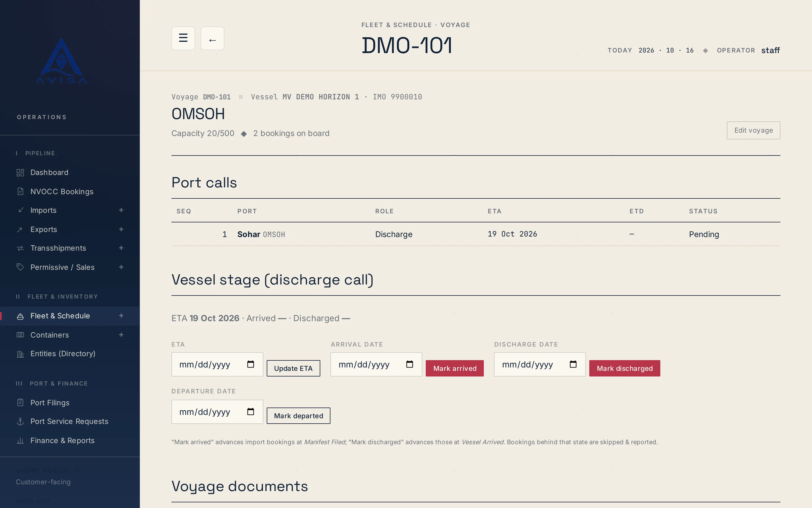The width and height of the screenshot is (812, 508).
Task: Focus the ETA date input field
Action: 217,364
